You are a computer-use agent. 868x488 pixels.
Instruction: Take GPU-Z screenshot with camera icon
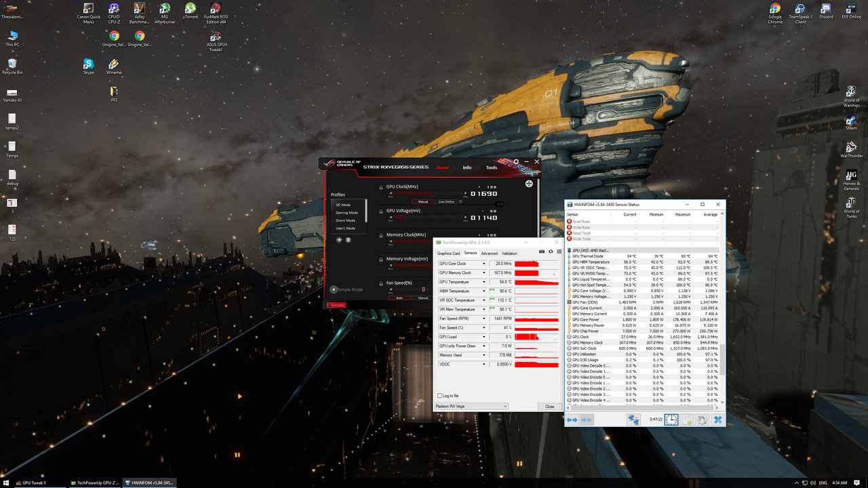point(542,252)
